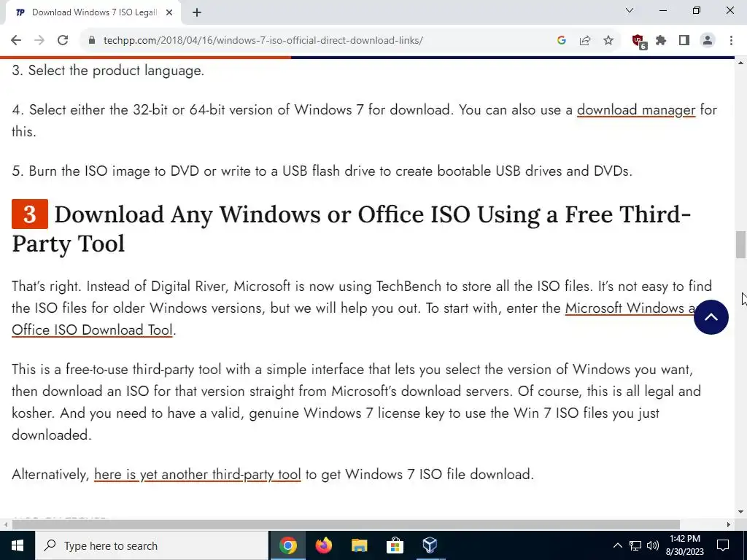Click the orange number 3 heading badge
Viewport: 747px width, 560px height.
29,214
